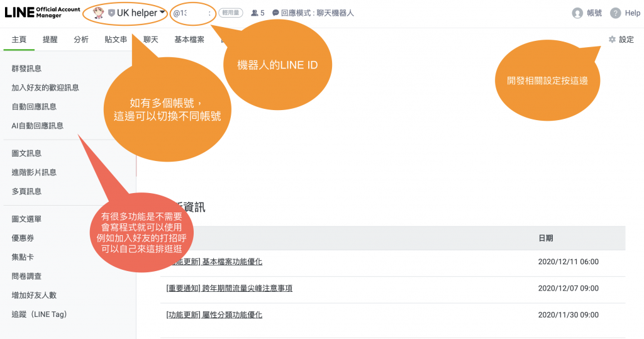Click the verification shield badge icon

coord(111,13)
